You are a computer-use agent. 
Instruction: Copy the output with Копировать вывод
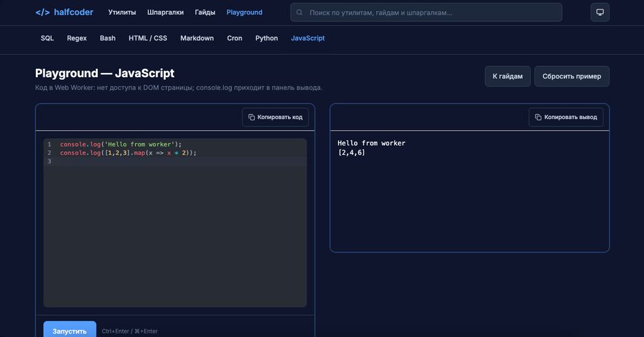(566, 117)
